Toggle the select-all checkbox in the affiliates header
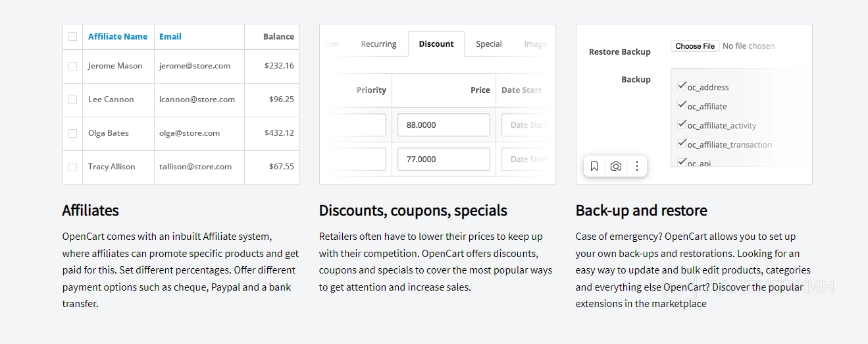The width and height of the screenshot is (868, 344). [73, 37]
